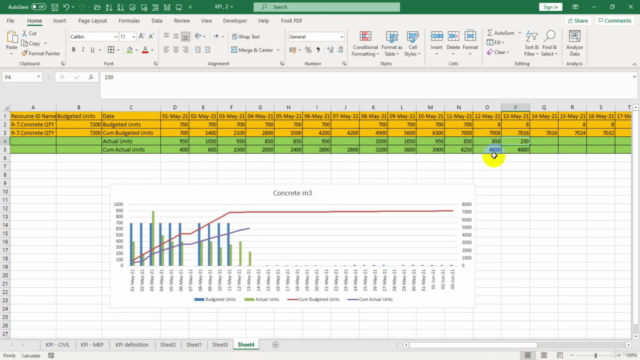Add a new sheet

coord(276,345)
